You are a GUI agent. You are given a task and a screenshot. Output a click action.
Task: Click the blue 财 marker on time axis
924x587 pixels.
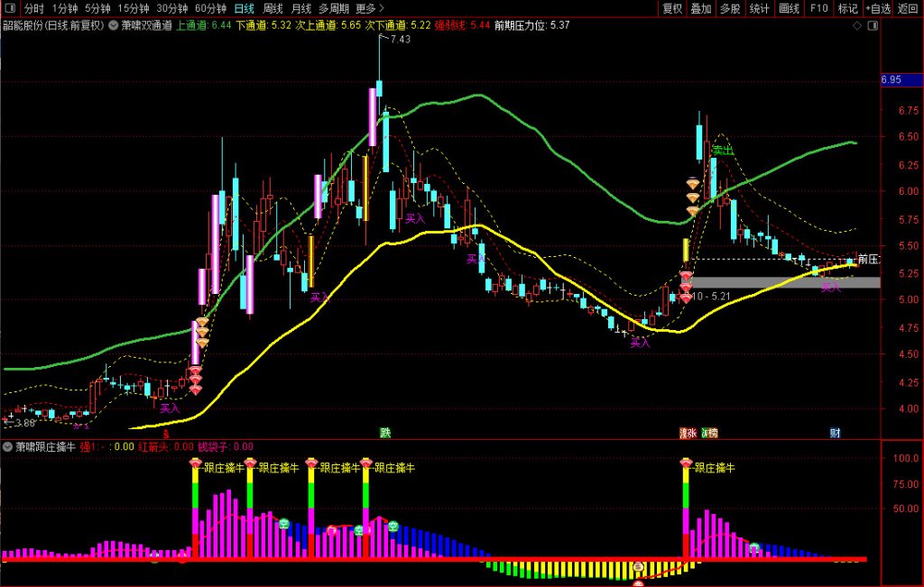pos(836,433)
